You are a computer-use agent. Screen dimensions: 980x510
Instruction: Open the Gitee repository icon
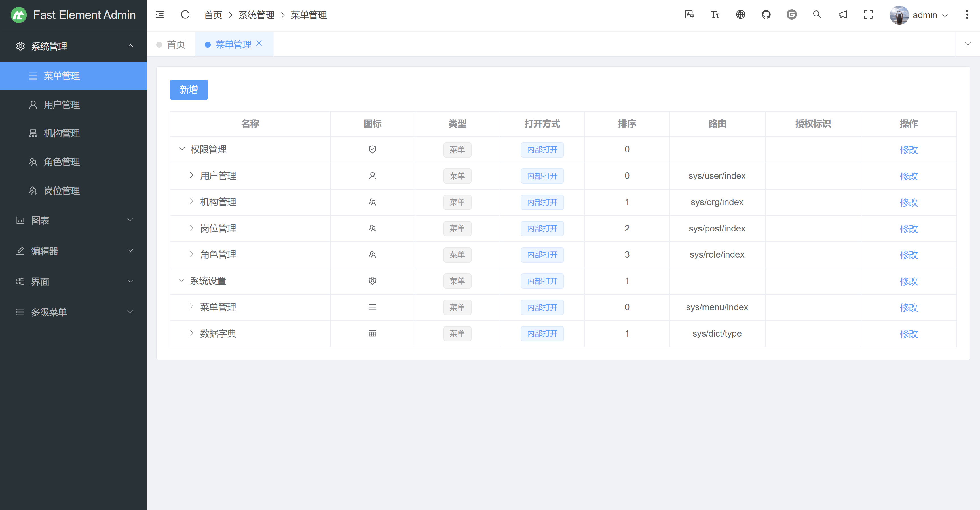(791, 15)
